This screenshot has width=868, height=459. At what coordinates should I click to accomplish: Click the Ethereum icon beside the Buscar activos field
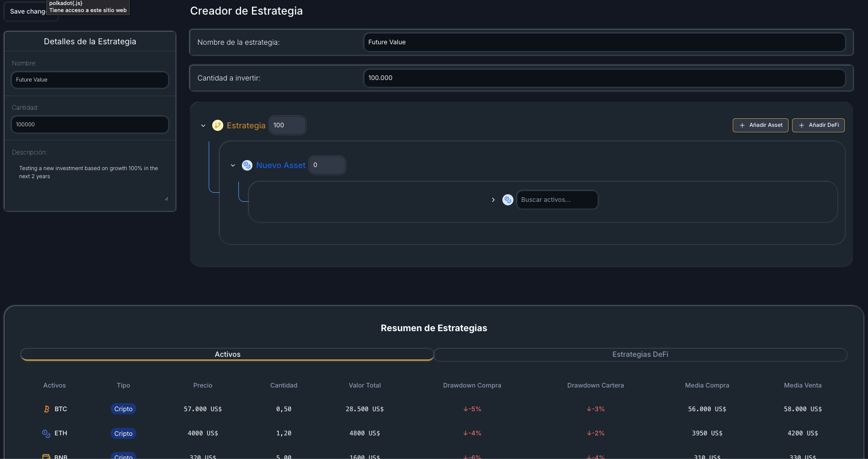[x=507, y=200]
